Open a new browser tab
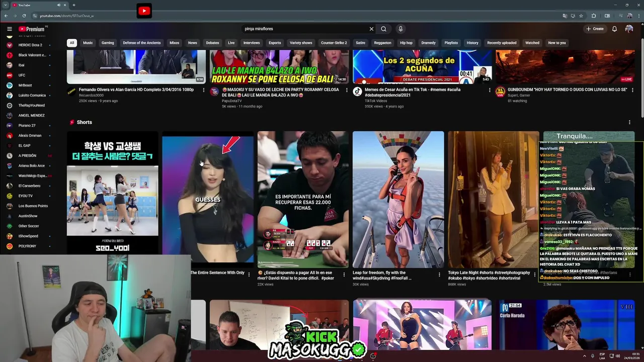The height and width of the screenshot is (362, 644). point(73,5)
